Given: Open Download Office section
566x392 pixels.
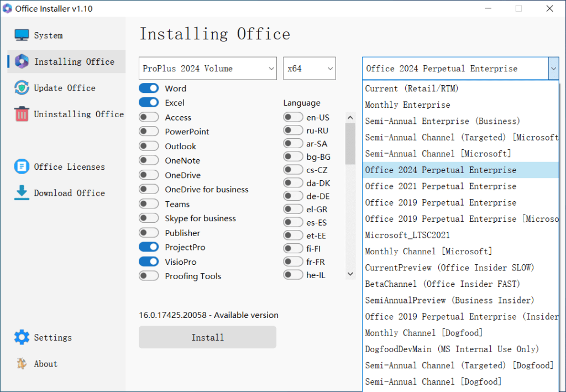Looking at the screenshot, I should pyautogui.click(x=69, y=193).
